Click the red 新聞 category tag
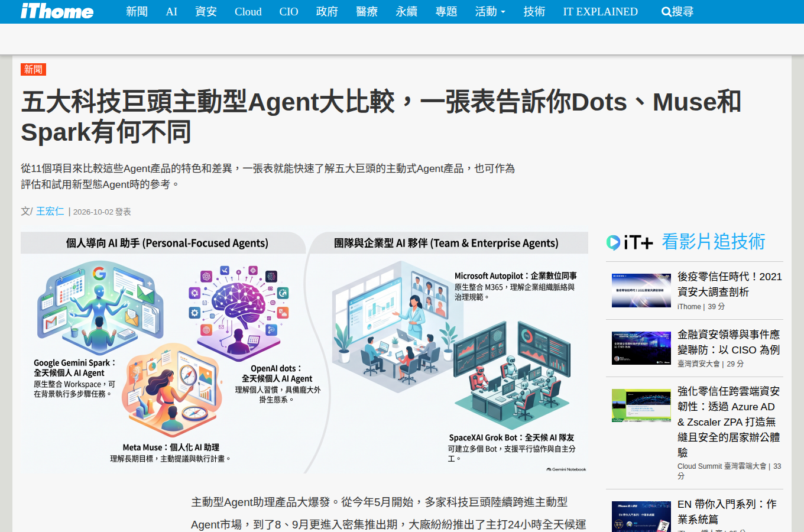This screenshot has width=804, height=532. (33, 69)
